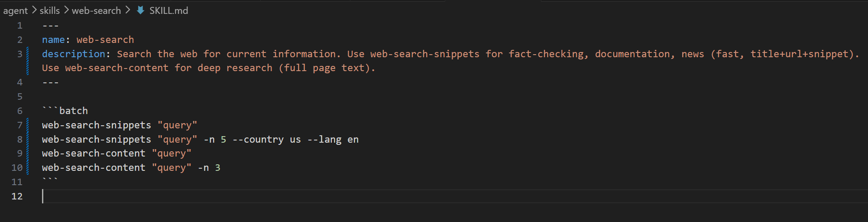Expand the chevron after 'skills' breadcrumb
The width and height of the screenshot is (868, 222).
tap(66, 10)
